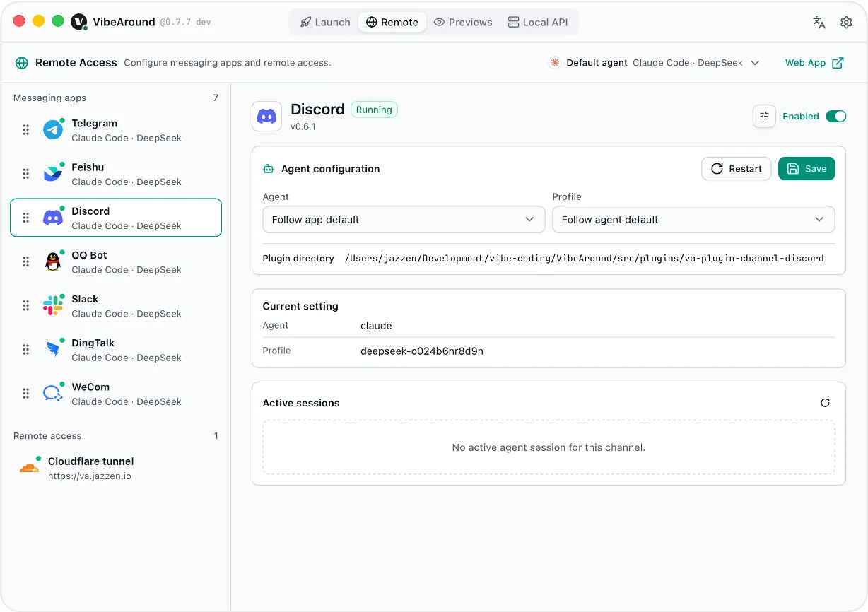The image size is (868, 612).
Task: Select WeCom in messaging apps list
Action: coord(116,394)
